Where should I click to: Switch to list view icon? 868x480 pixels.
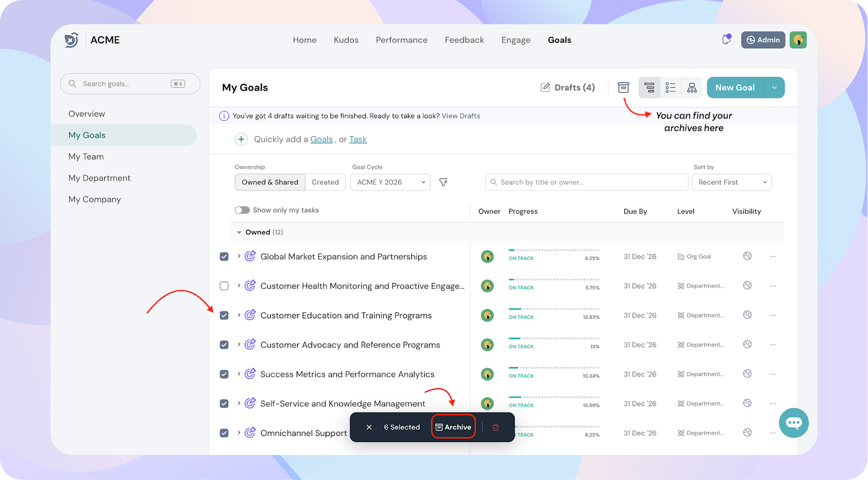[x=671, y=87]
